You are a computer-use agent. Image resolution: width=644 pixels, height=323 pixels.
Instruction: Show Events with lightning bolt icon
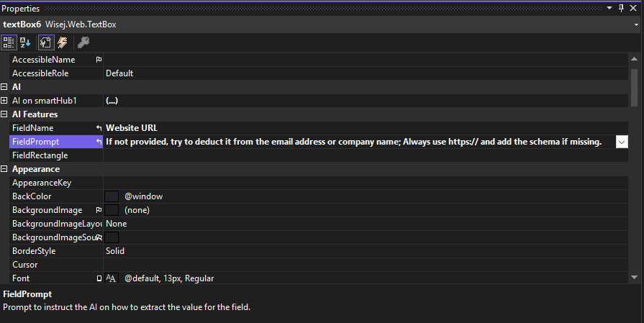[x=63, y=42]
